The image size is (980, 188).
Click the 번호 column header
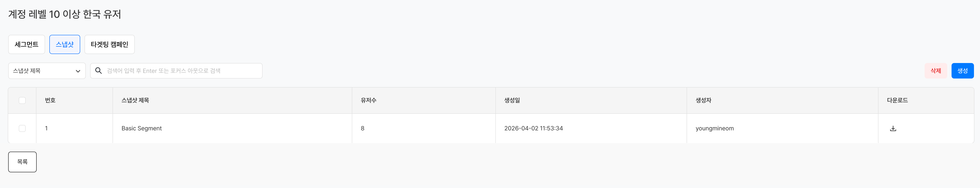(x=50, y=100)
